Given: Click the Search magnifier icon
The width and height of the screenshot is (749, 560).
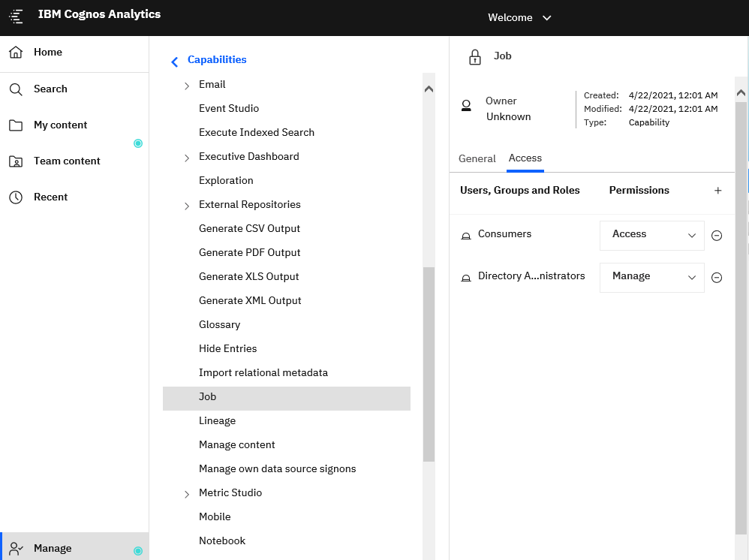Looking at the screenshot, I should [x=16, y=89].
